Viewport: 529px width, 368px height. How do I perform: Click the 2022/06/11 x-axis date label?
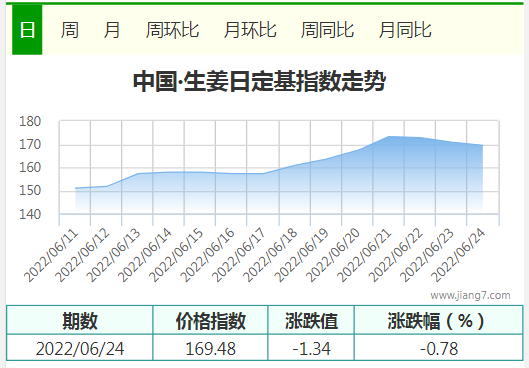pos(51,256)
